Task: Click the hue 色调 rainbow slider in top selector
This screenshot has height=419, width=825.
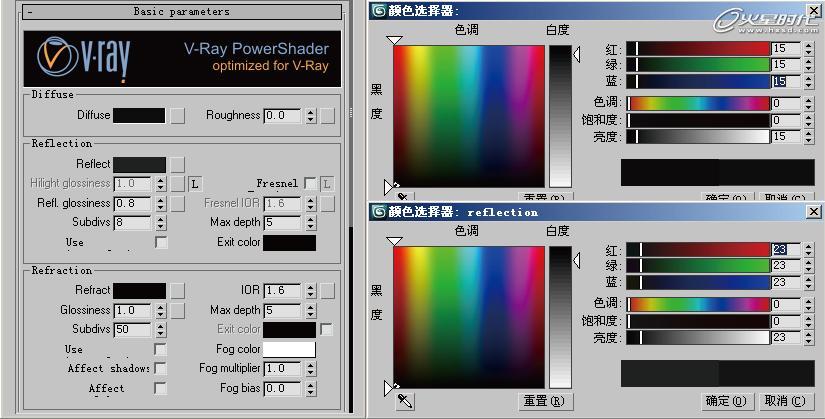Action: coord(698,104)
